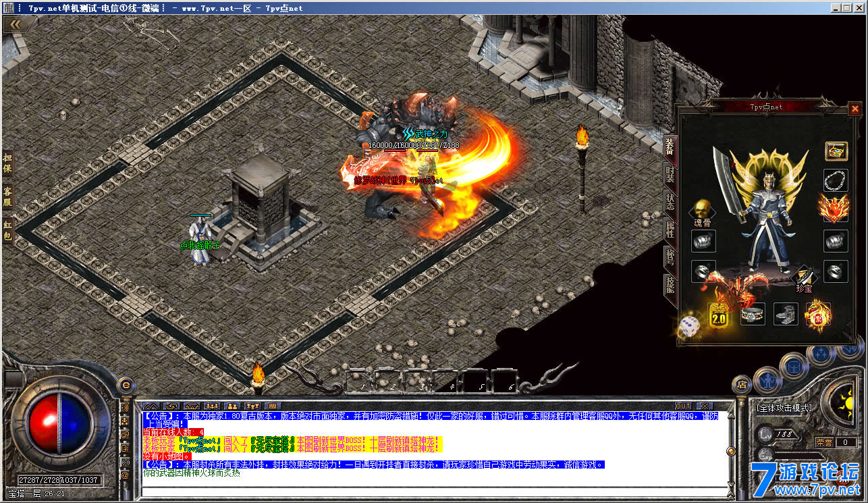868x503 pixels.
Task: Select the left ring equipment slot
Action: (x=703, y=271)
